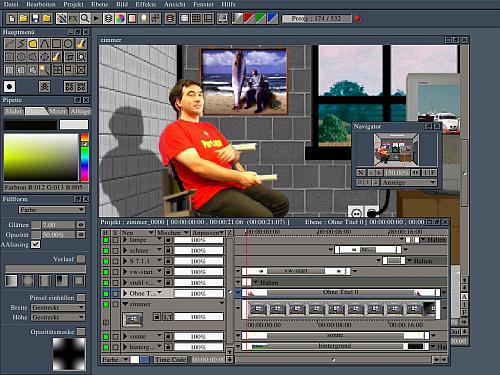Click the red record button near Proxy
The height and width of the screenshot is (375, 500).
358,19
